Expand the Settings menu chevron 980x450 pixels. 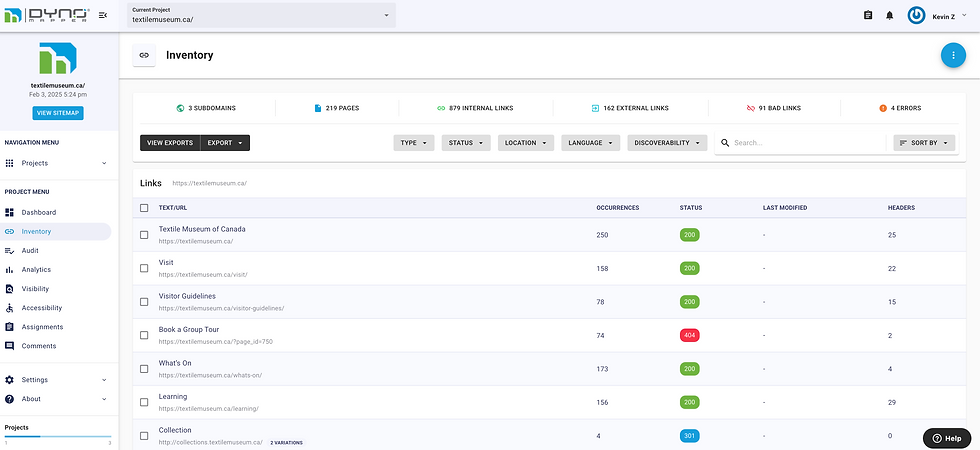click(x=104, y=380)
